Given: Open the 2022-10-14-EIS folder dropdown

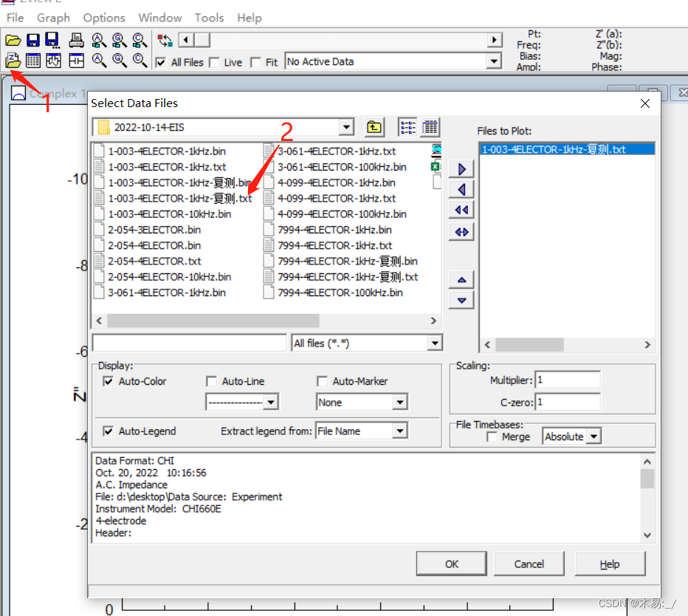Looking at the screenshot, I should [x=346, y=127].
